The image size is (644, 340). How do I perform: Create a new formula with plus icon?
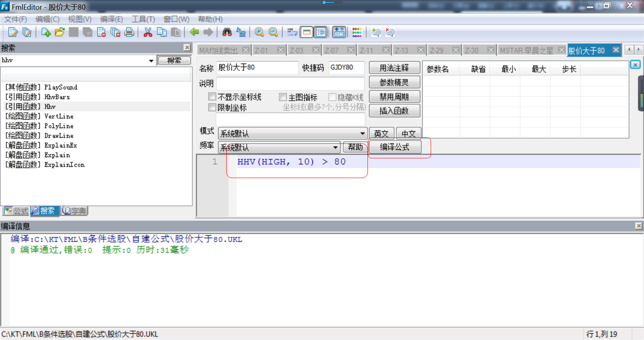tap(46, 32)
